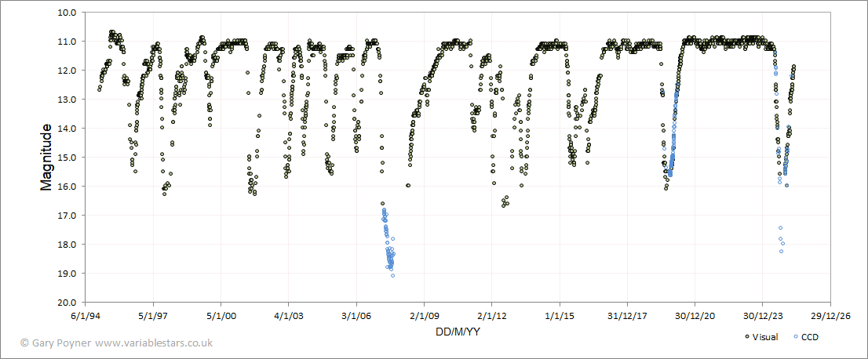
Task: Click the faintest CCD point near magnitude 19.1
Action: (x=392, y=275)
